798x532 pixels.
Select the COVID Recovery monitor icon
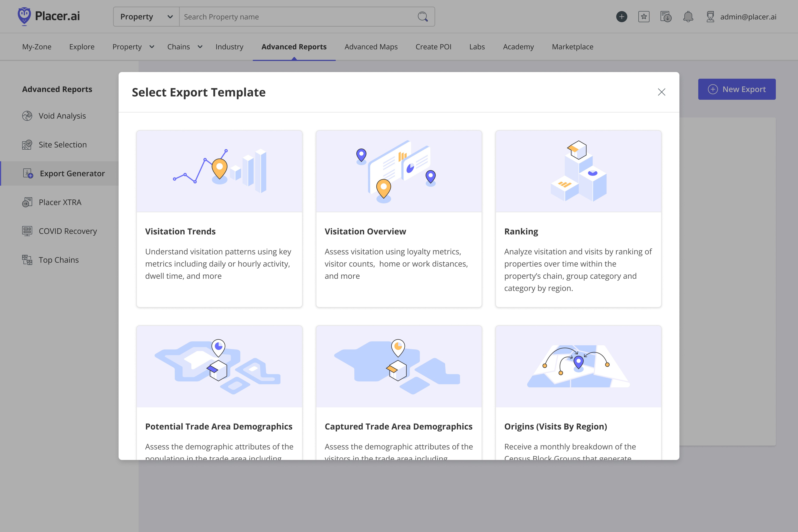tap(27, 231)
